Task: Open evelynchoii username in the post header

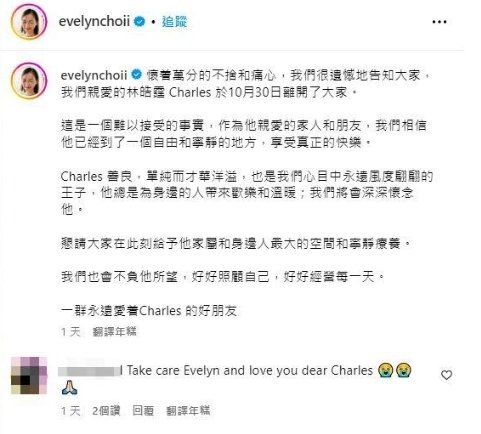Action: point(94,22)
